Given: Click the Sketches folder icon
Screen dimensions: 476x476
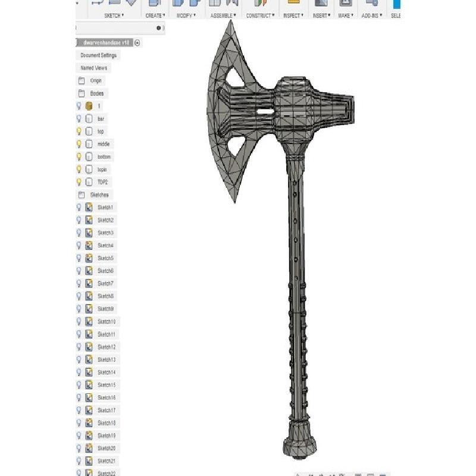Looking at the screenshot, I should point(82,195).
